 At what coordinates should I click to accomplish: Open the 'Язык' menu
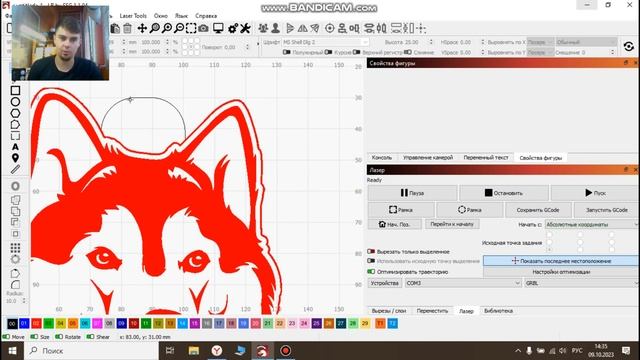tap(181, 16)
